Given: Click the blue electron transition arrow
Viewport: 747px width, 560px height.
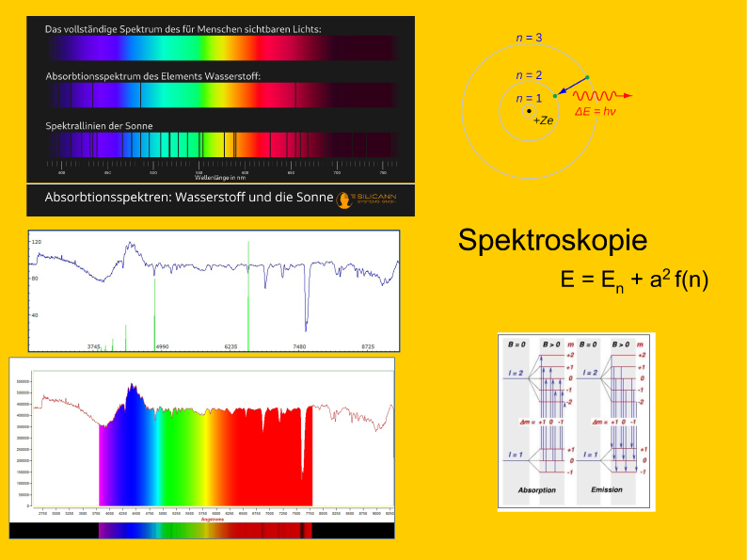Looking at the screenshot, I should tap(570, 86).
